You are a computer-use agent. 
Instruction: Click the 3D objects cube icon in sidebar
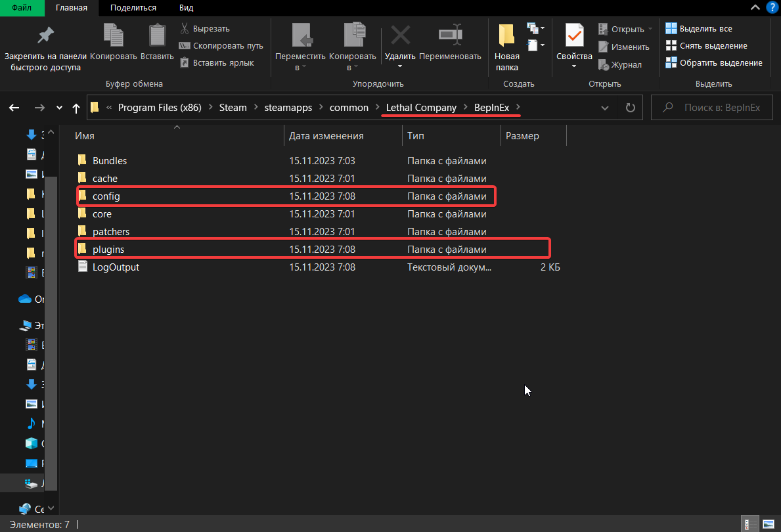coord(32,443)
